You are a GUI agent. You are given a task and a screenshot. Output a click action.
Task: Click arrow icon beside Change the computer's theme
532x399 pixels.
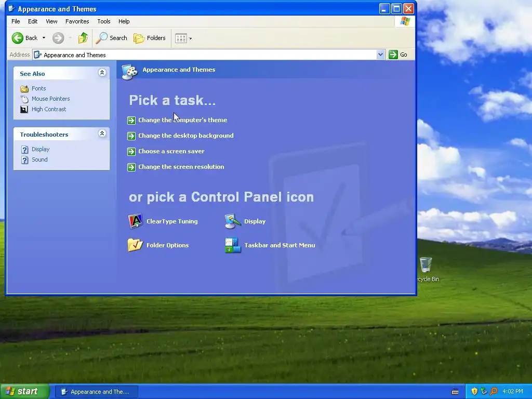tap(131, 121)
